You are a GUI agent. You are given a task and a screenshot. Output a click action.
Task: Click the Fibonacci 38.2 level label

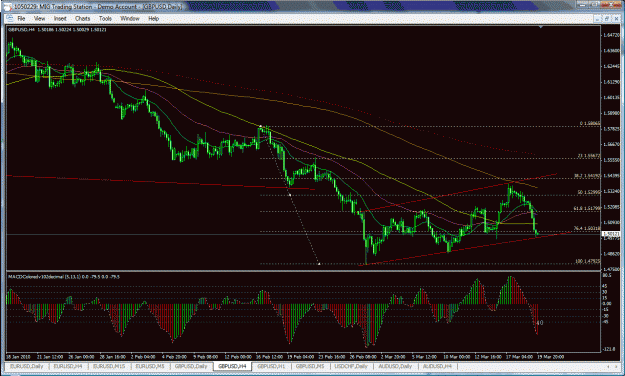tap(587, 175)
